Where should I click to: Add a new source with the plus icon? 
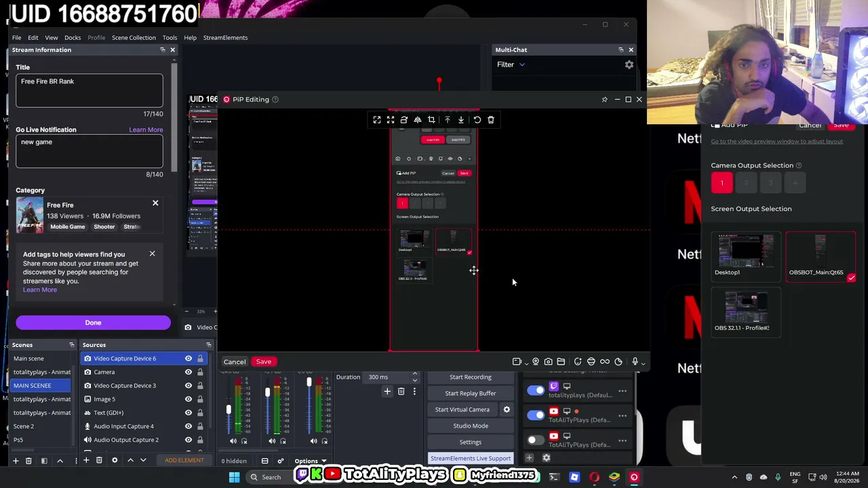click(86, 461)
